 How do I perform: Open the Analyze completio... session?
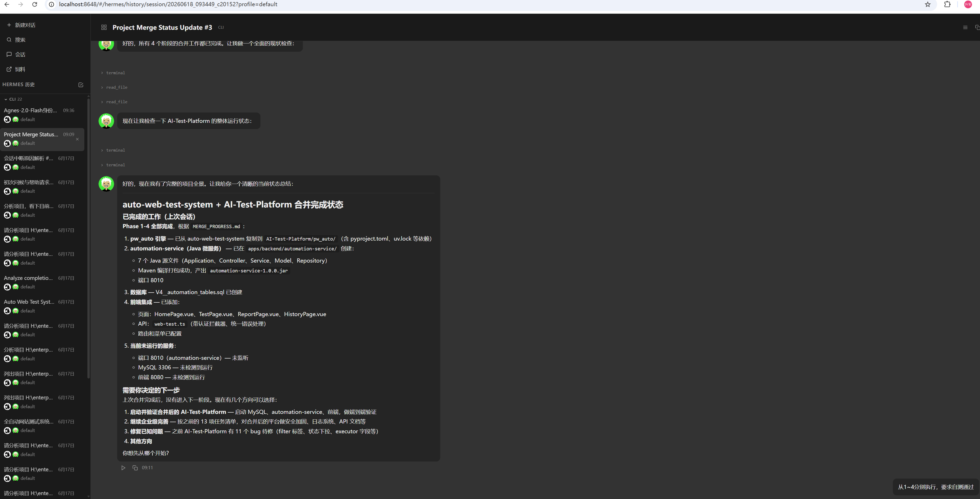pyautogui.click(x=42, y=282)
